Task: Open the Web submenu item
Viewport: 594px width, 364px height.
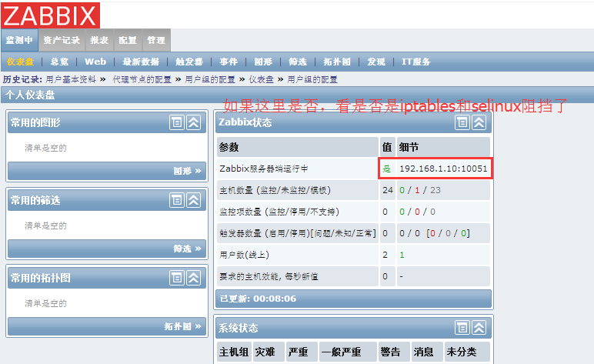Action: click(x=95, y=62)
